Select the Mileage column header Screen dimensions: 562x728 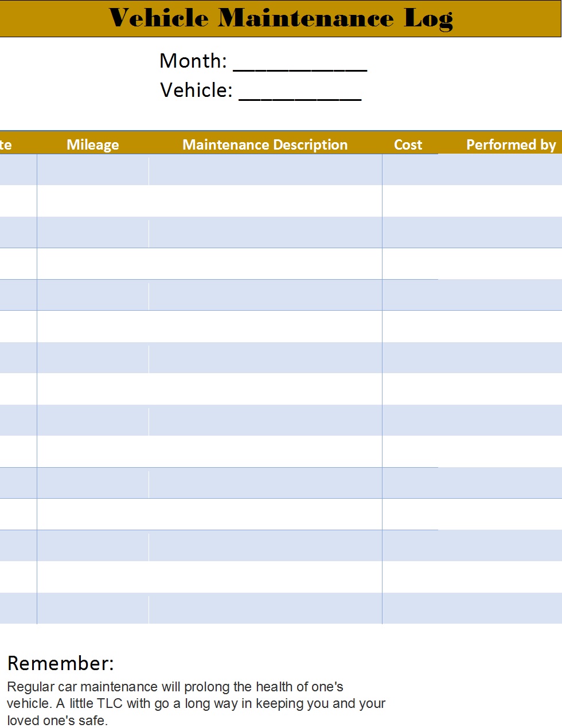[x=93, y=144]
